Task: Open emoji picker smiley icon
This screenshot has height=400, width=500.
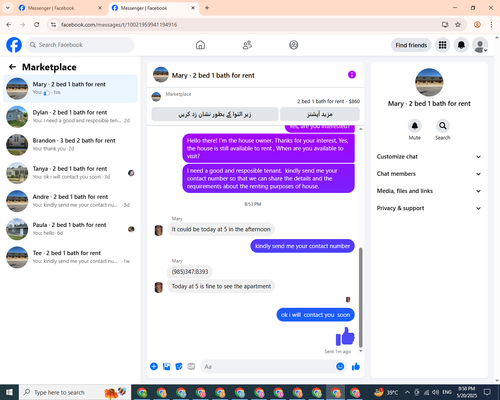Action: click(340, 367)
